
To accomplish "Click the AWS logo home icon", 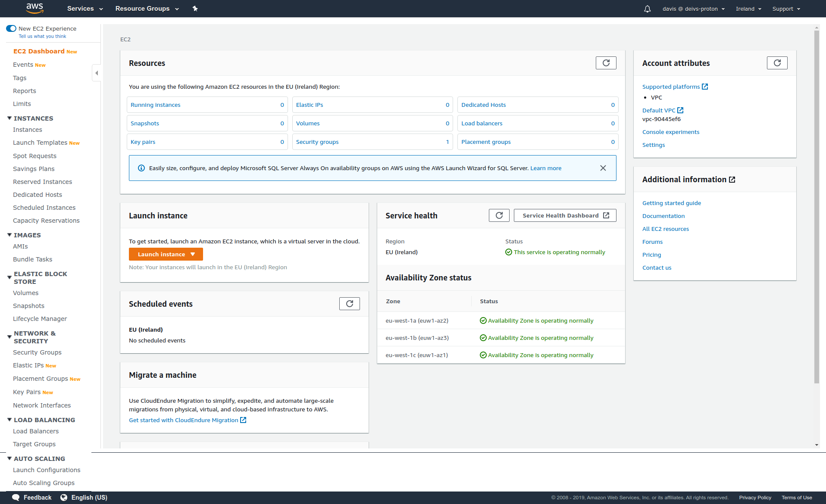I will [34, 8].
